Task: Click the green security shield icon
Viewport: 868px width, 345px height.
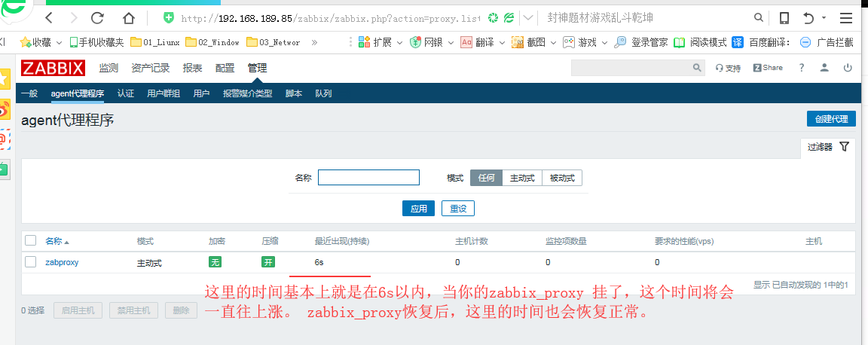Action: [169, 18]
